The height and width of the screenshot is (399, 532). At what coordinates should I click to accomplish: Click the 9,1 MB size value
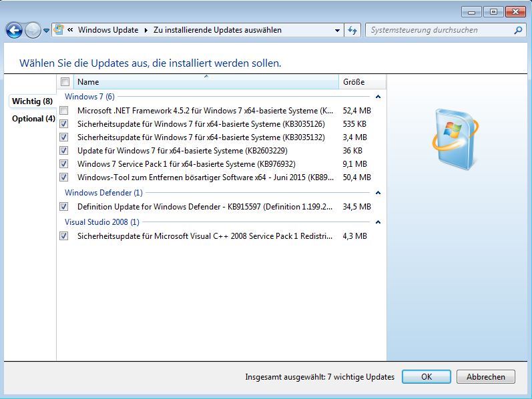tap(354, 164)
